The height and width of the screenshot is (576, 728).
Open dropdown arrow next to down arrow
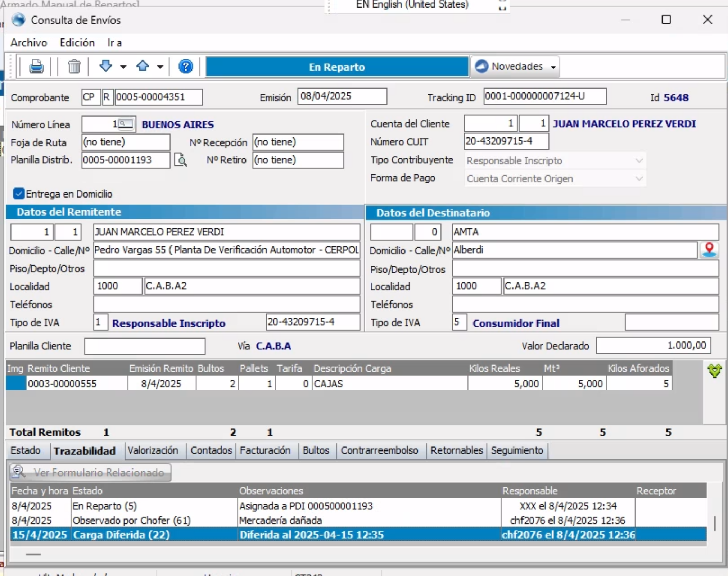(123, 67)
